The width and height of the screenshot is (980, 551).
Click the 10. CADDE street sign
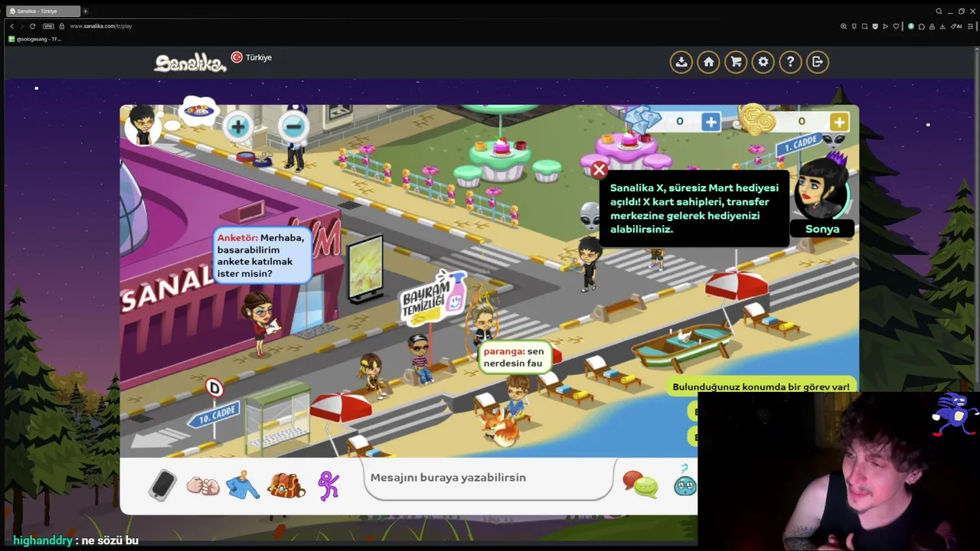[x=213, y=414]
